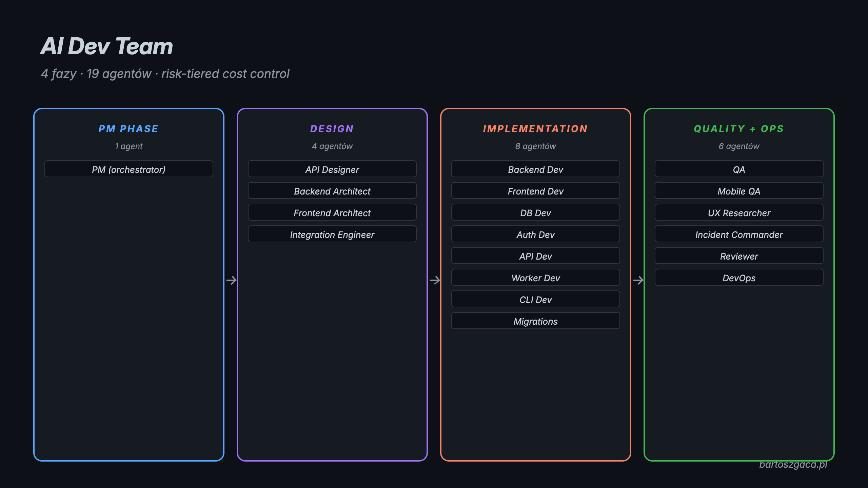Open the UX Researcher card
Screen dimensions: 868x488
(x=739, y=212)
